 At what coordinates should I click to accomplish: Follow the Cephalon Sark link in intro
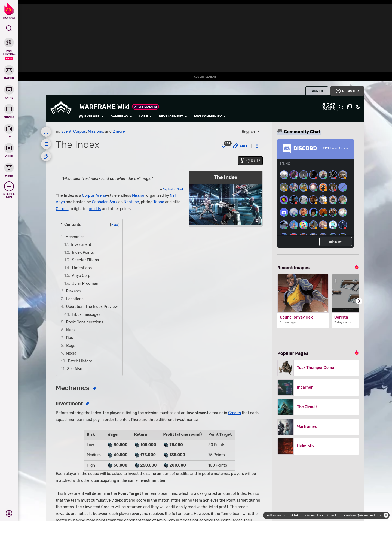coord(105,202)
